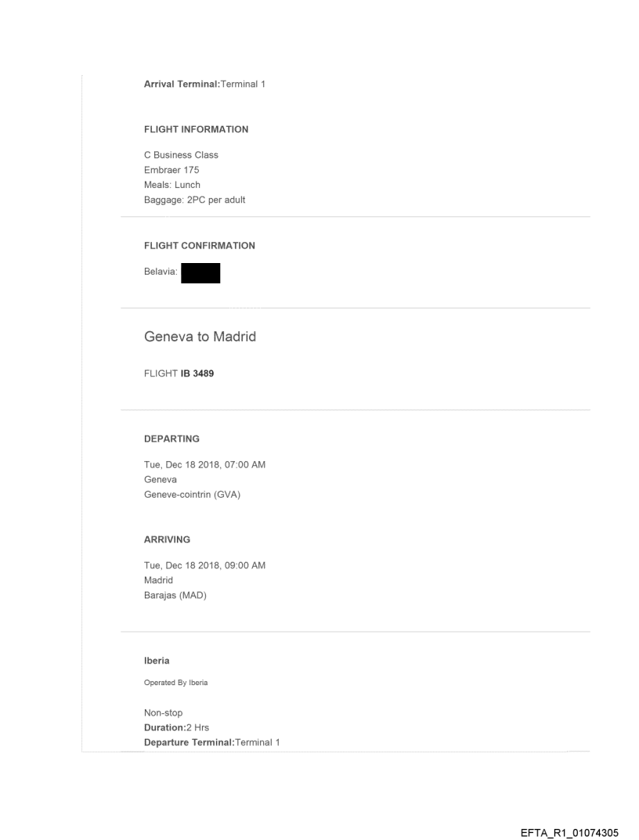This screenshot has height=840, width=639.
Task: Click the ARRIVING section heading
Action: click(167, 539)
